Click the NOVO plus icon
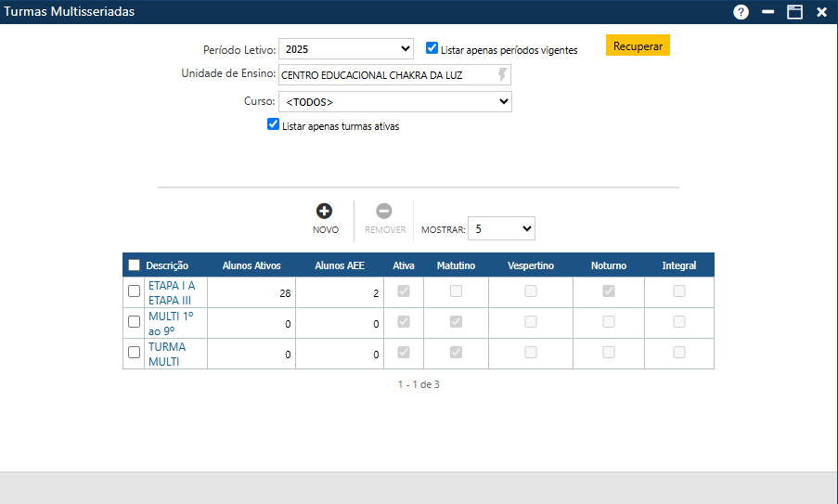838x504 pixels. pos(325,212)
